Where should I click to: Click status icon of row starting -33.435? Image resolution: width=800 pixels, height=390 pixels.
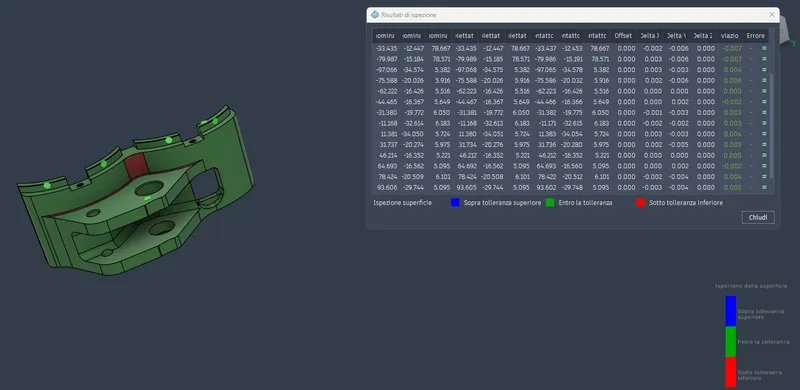[x=764, y=48]
